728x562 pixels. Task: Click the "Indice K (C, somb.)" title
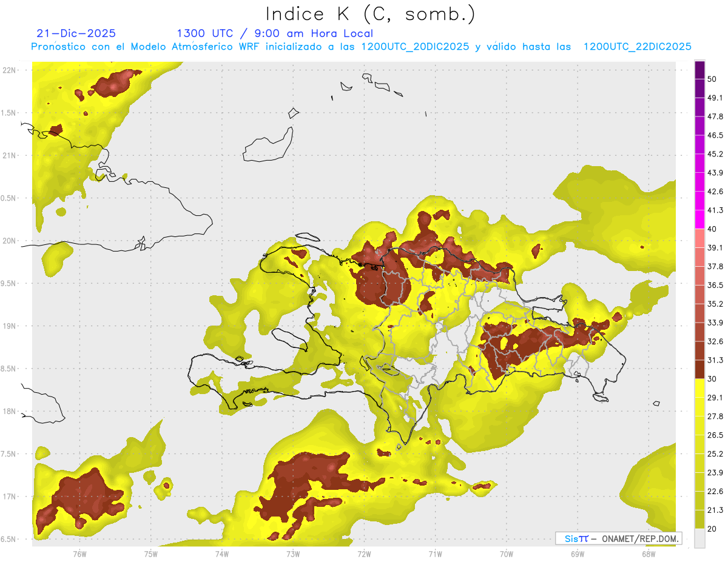371,14
